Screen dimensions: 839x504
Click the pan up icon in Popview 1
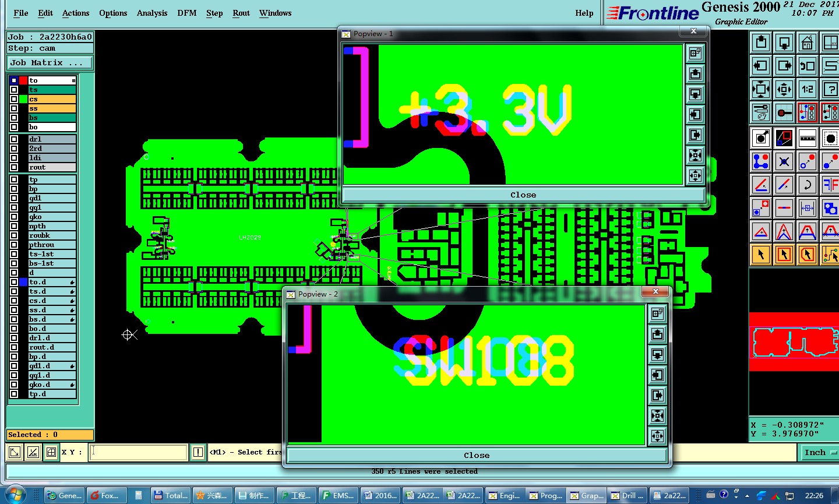[x=695, y=73]
